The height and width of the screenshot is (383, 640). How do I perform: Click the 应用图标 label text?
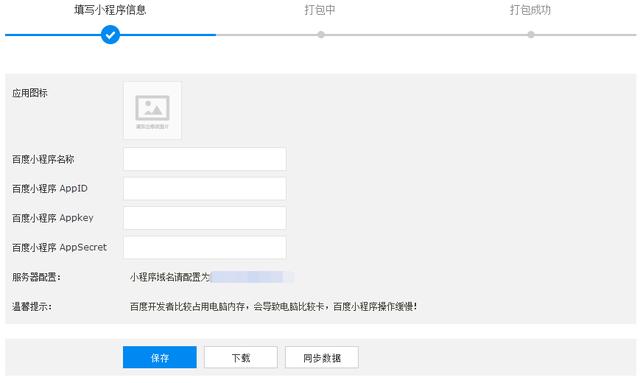pyautogui.click(x=30, y=93)
